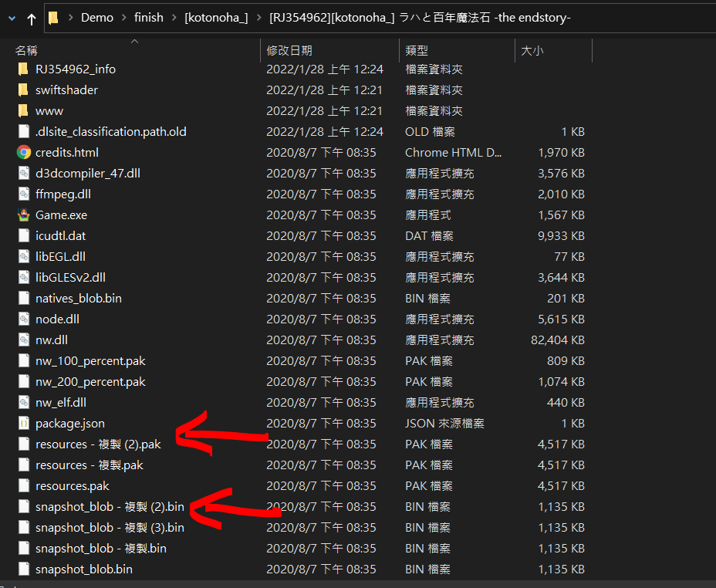The height and width of the screenshot is (588, 716).
Task: Click the Game.exe application icon
Action: click(x=24, y=215)
